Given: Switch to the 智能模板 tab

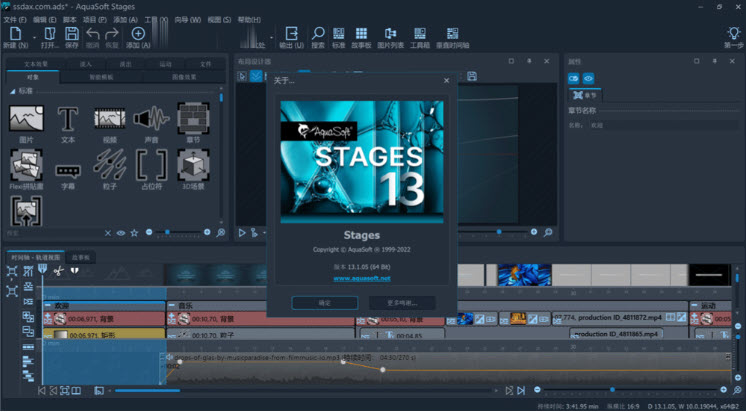Looking at the screenshot, I should pos(103,76).
